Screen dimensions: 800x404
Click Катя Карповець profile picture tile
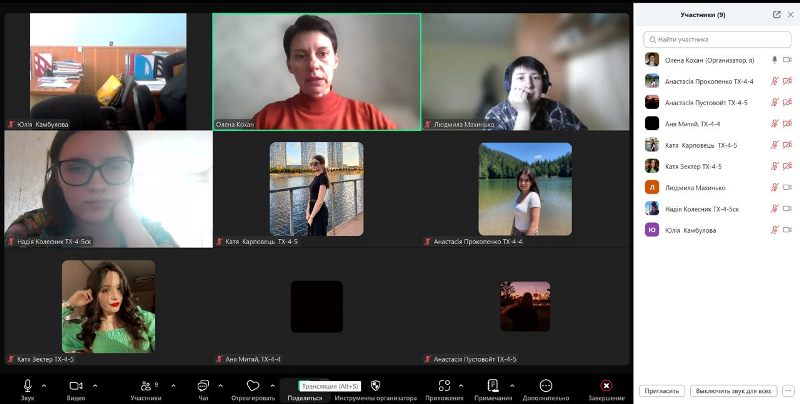click(x=316, y=189)
